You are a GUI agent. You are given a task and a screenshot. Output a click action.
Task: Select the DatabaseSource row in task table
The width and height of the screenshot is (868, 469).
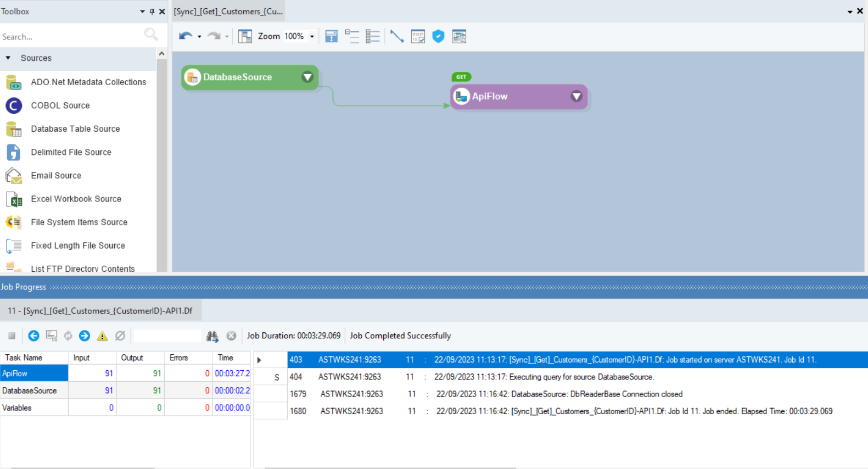point(30,390)
